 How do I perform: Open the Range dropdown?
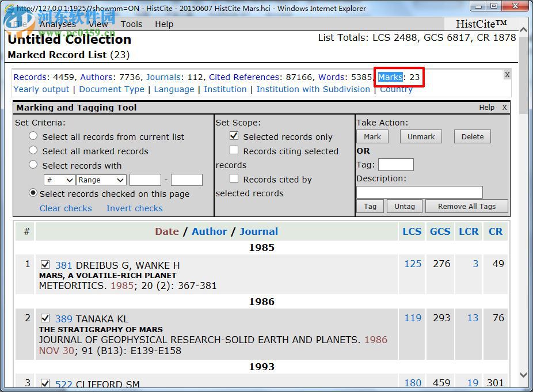click(101, 180)
